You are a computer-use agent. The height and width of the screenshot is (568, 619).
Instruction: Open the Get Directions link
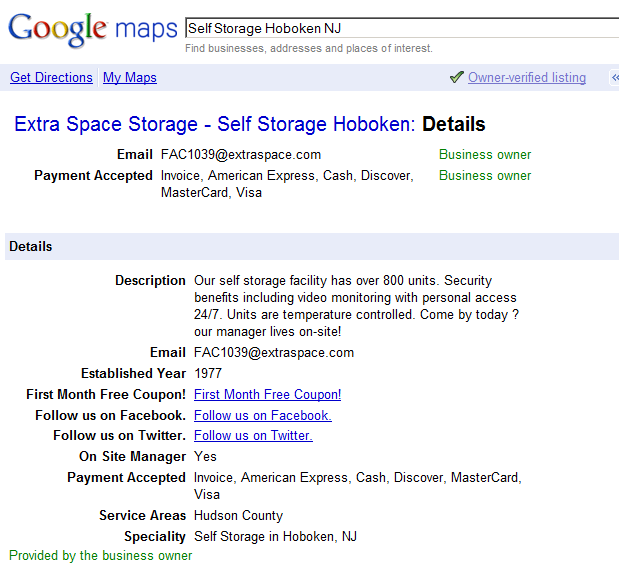click(51, 78)
